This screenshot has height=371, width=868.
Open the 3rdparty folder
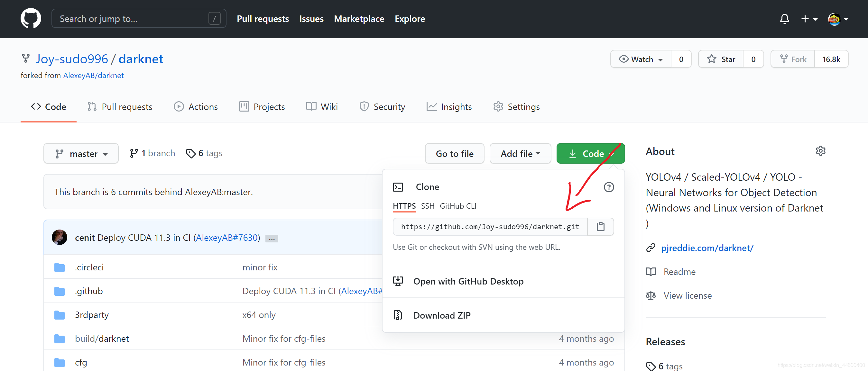[92, 315]
